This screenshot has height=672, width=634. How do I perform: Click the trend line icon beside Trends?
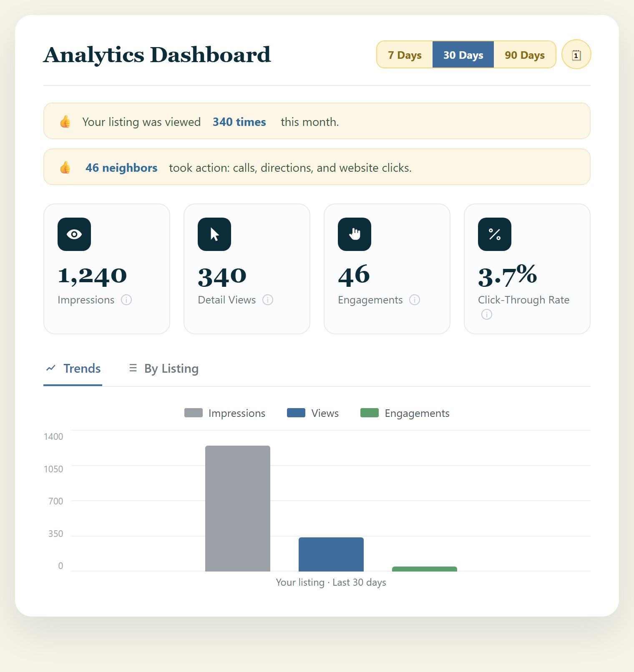(x=51, y=368)
